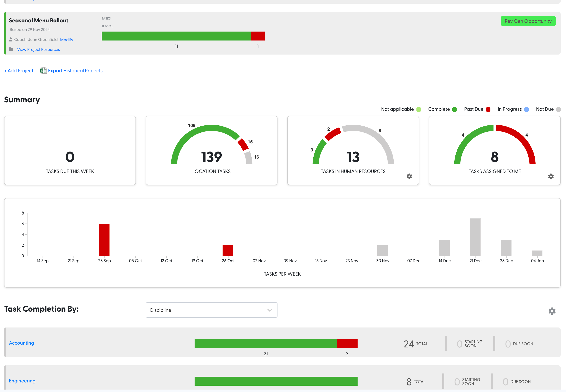Click the gear icon beside the Task Completion By dropdown
566x392 pixels.
(x=552, y=311)
